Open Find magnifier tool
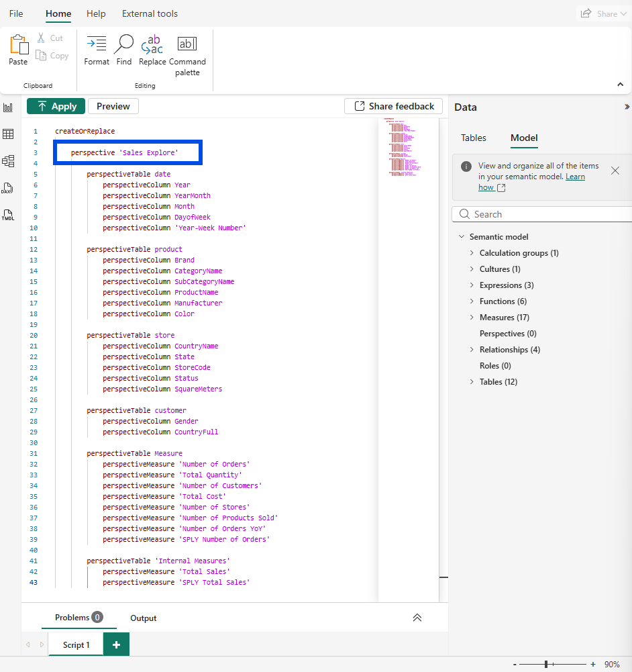Image resolution: width=632 pixels, height=672 pixels. pyautogui.click(x=124, y=50)
